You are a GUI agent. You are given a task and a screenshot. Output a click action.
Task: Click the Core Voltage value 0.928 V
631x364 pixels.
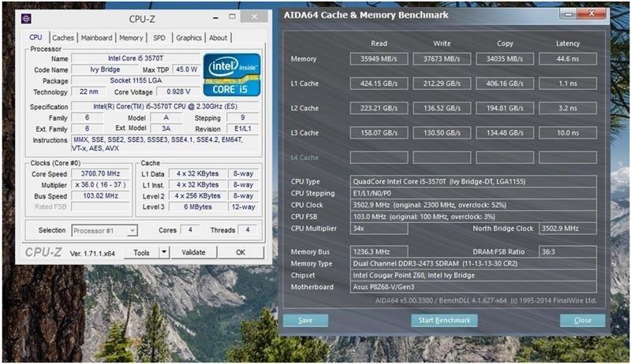click(x=178, y=91)
